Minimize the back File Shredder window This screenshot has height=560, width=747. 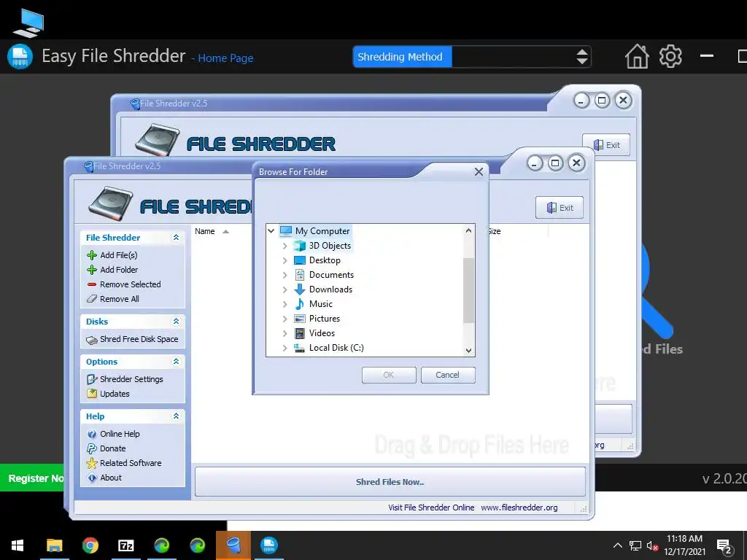pyautogui.click(x=581, y=101)
